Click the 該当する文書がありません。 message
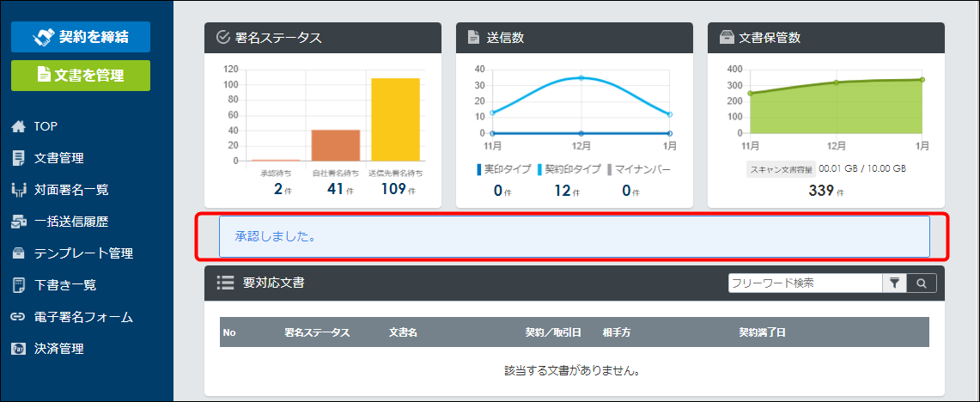This screenshot has width=980, height=402. pyautogui.click(x=574, y=371)
